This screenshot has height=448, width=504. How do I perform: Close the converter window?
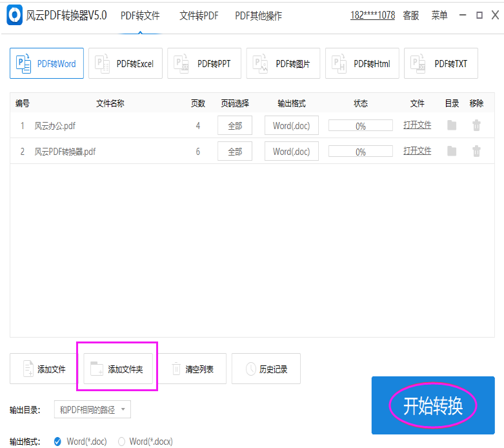click(x=496, y=15)
